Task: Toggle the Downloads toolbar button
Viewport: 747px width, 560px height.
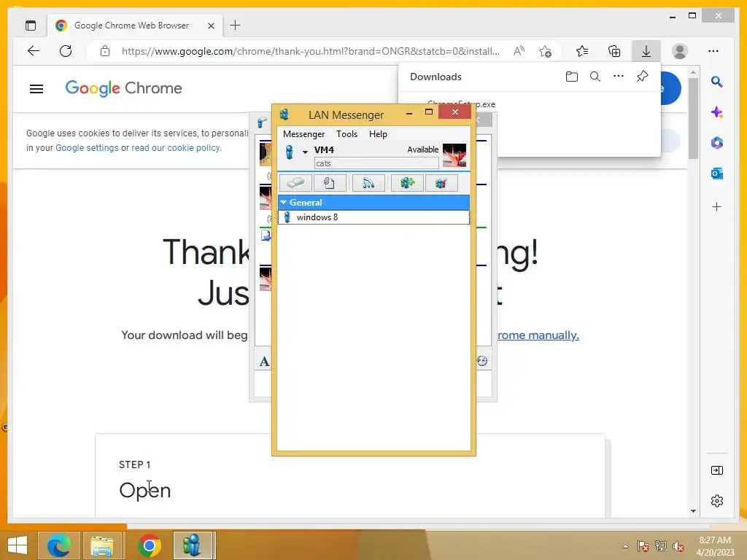Action: click(x=646, y=51)
